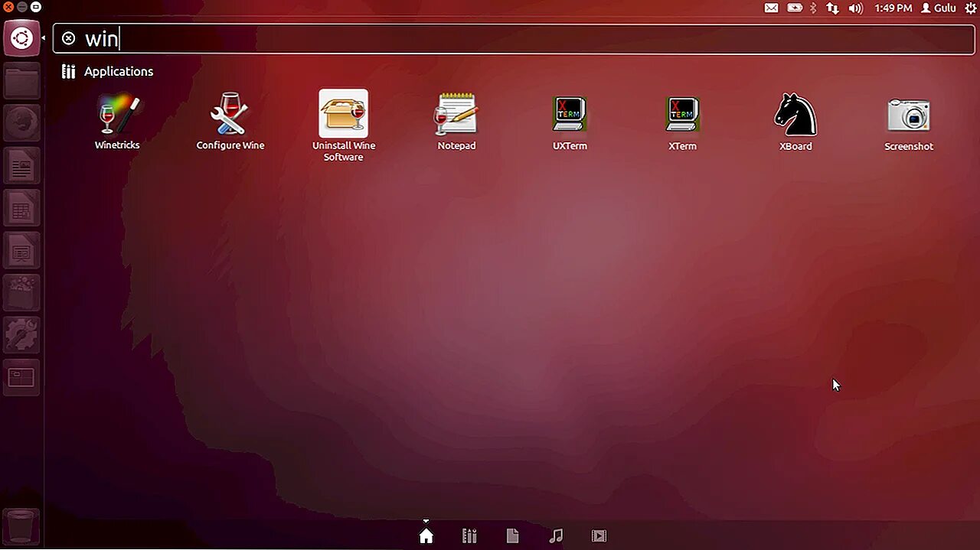Launch Configure Wine
Viewport: 980px width, 550px height.
[230, 122]
